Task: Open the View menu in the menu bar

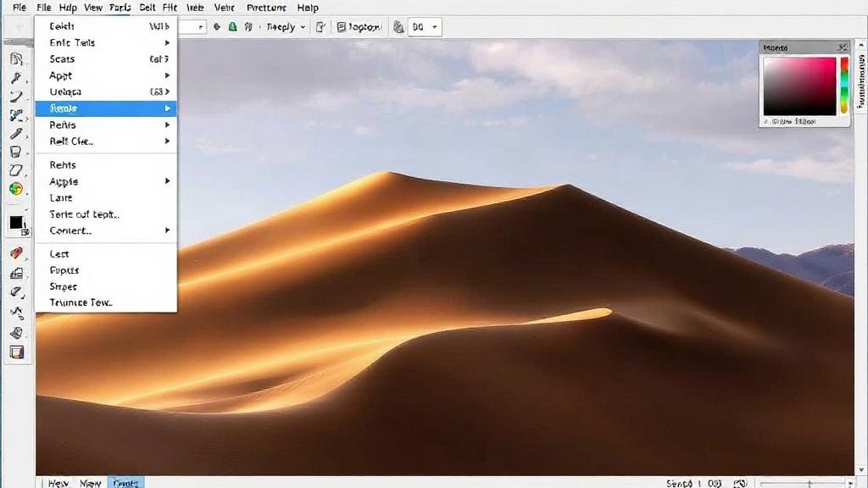Action: point(93,8)
